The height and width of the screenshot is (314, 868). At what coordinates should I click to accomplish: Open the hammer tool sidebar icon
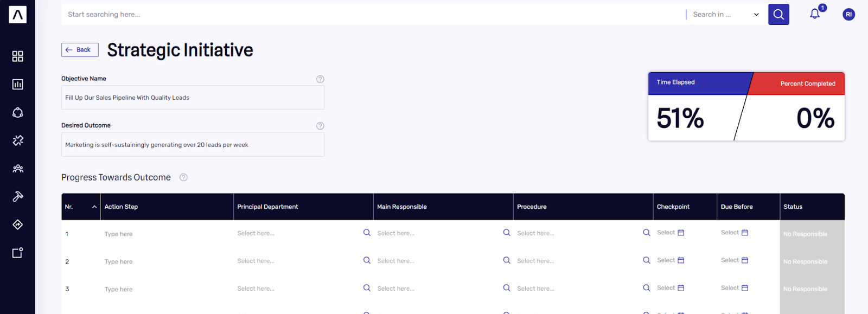[17, 196]
